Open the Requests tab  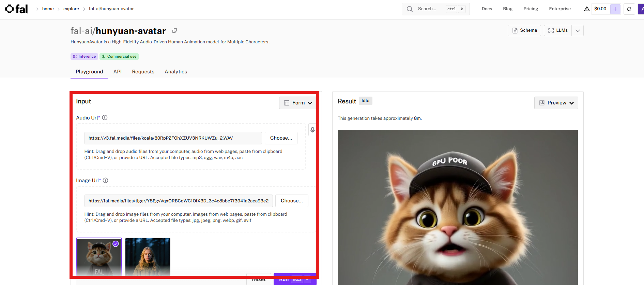point(143,72)
